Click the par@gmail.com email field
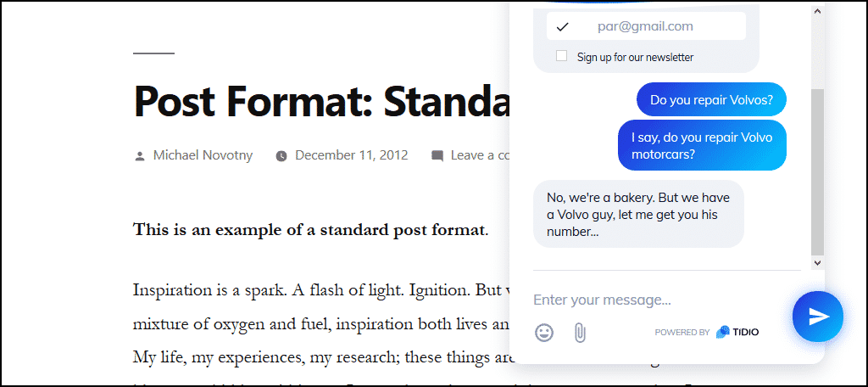 (646, 26)
